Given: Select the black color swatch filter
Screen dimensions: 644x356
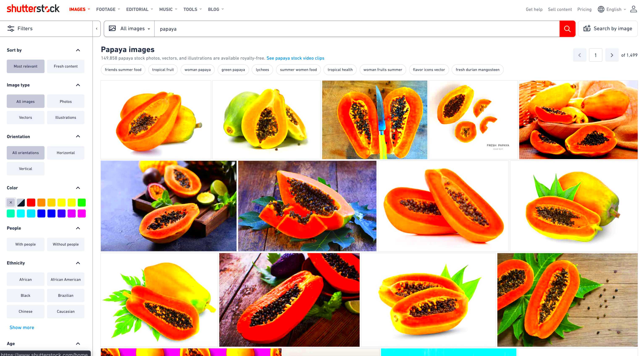Looking at the screenshot, I should 21,202.
